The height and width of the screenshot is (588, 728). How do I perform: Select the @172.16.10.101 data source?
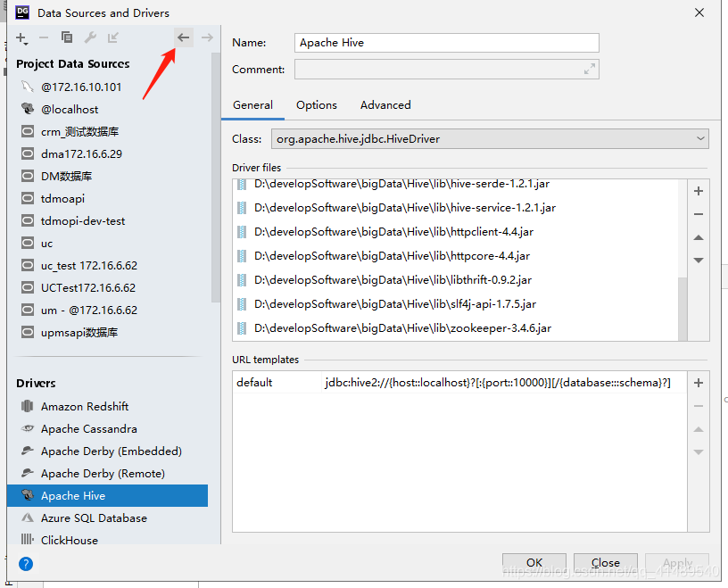(x=109, y=87)
